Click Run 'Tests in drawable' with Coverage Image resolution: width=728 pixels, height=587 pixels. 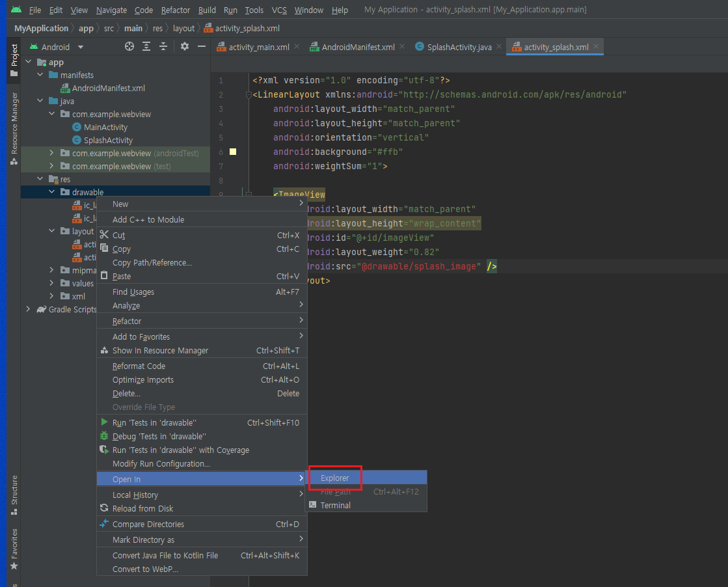[x=202, y=450]
